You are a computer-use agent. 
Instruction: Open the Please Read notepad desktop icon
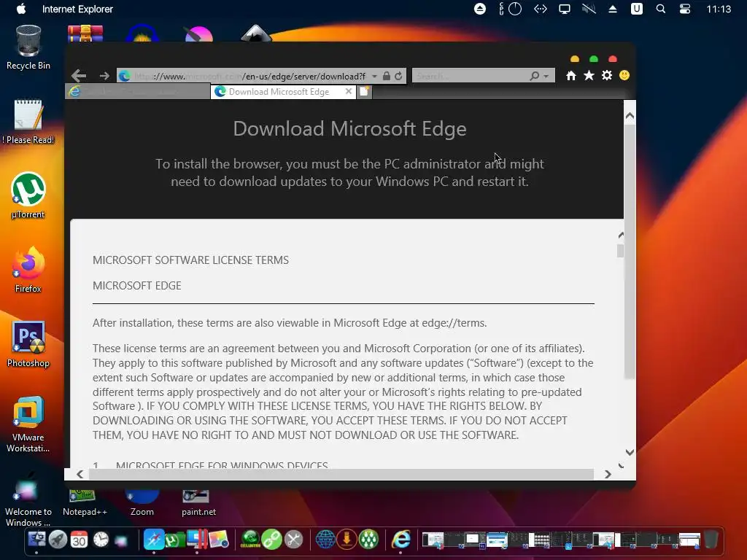[x=28, y=122]
